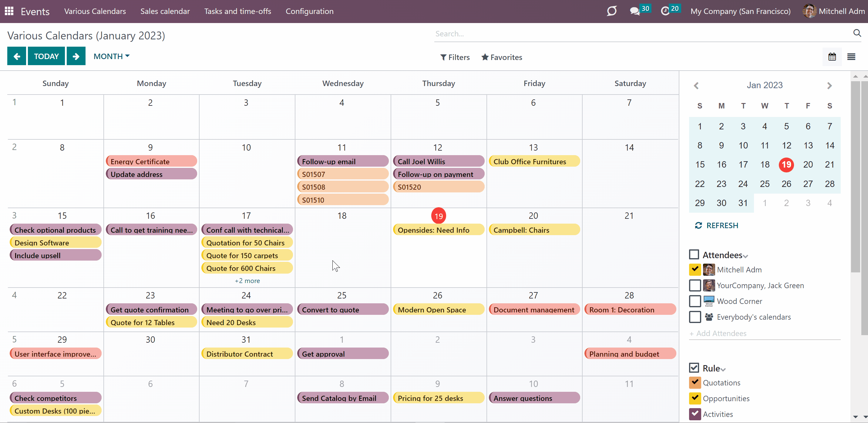Toggle the Rule group checkbox
The width and height of the screenshot is (868, 423).
[694, 368]
